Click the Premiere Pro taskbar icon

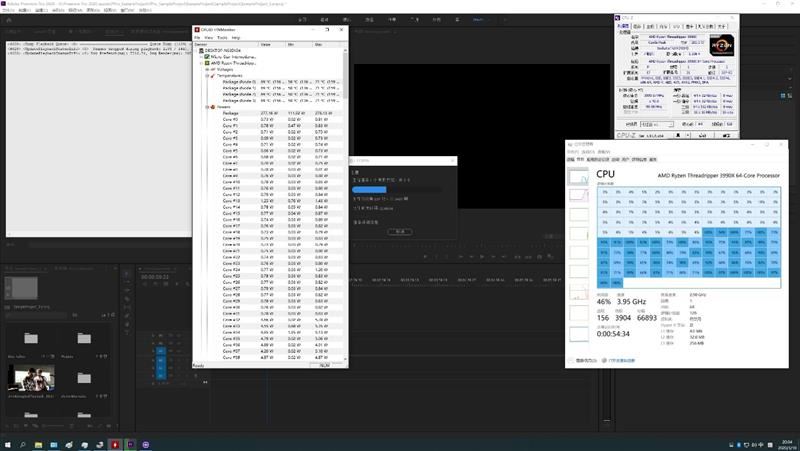pos(130,445)
